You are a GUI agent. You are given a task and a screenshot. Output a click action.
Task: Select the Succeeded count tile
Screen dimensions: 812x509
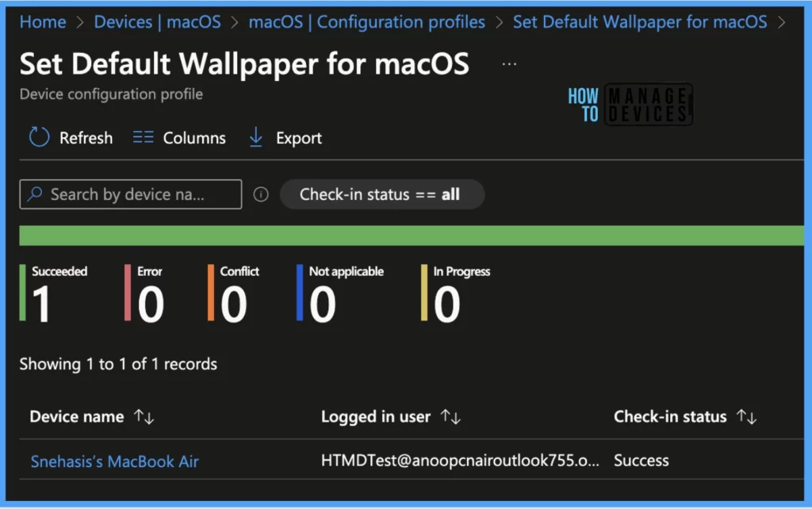pos(54,293)
